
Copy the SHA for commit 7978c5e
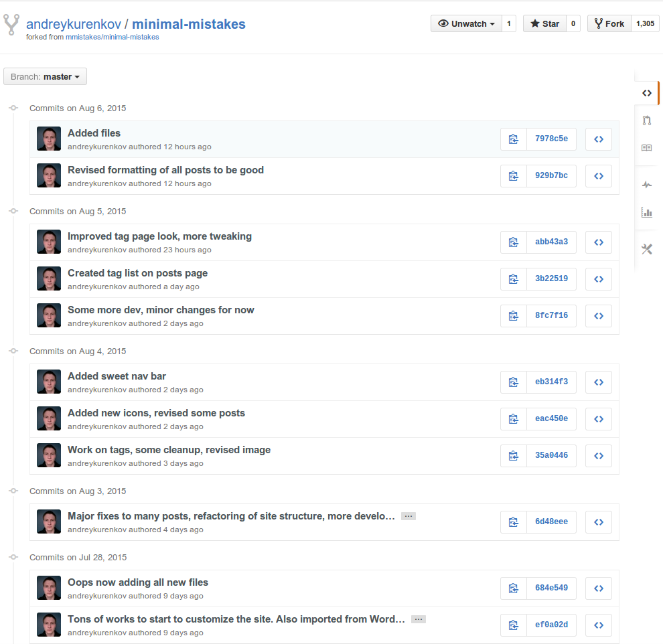pos(513,139)
